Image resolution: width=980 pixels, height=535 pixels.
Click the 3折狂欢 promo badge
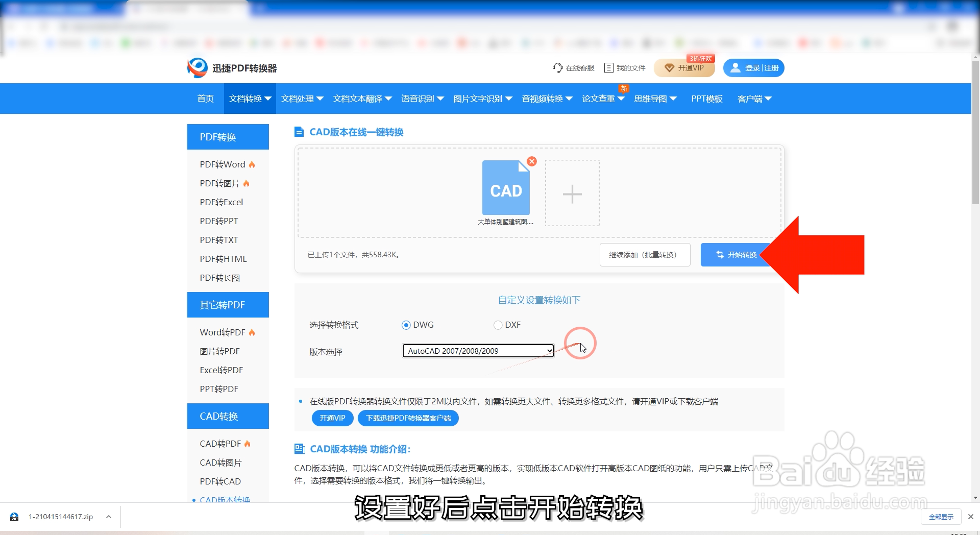point(701,59)
